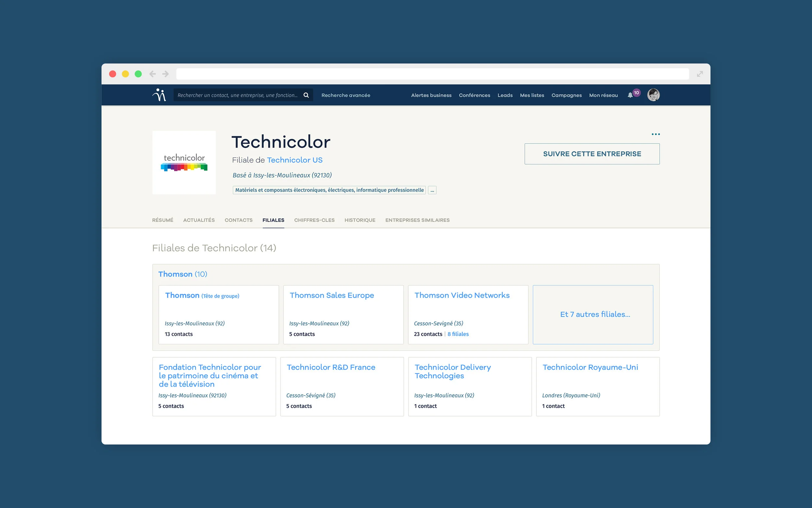The width and height of the screenshot is (812, 508).
Task: Click the magnifying glass search icon
Action: click(x=306, y=95)
